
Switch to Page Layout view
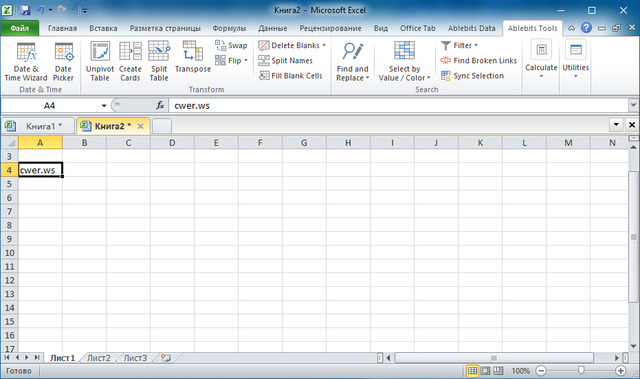(x=485, y=370)
